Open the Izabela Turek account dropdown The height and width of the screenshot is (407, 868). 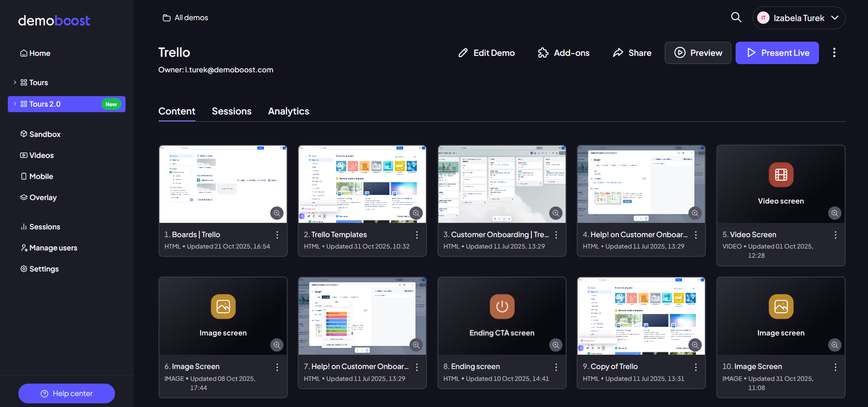(799, 18)
